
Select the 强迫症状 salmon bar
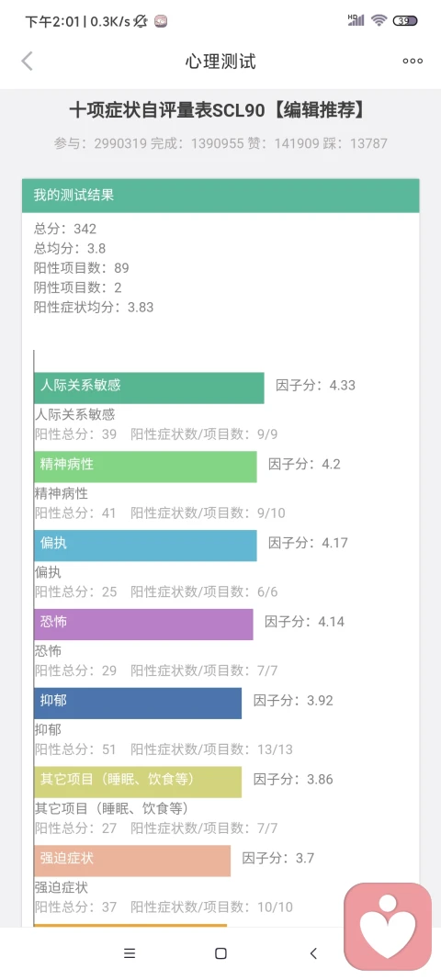coord(132,861)
